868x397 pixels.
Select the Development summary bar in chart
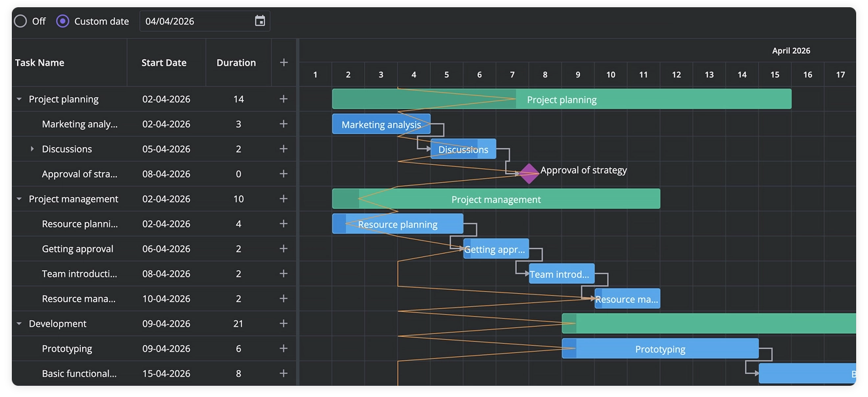709,323
